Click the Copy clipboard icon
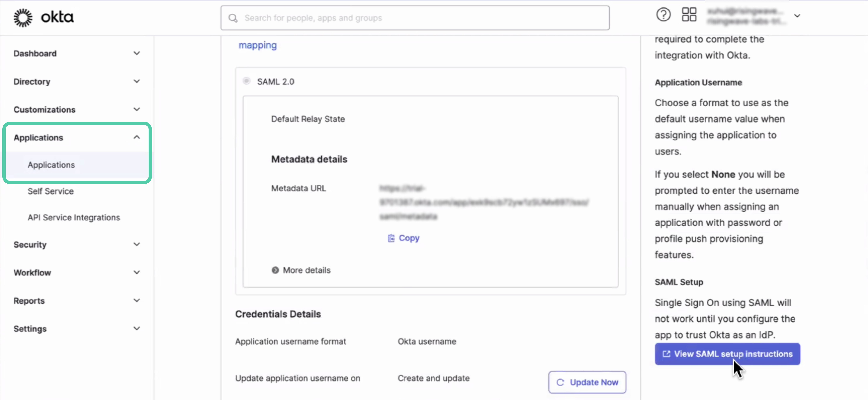Image resolution: width=868 pixels, height=400 pixels. 391,238
